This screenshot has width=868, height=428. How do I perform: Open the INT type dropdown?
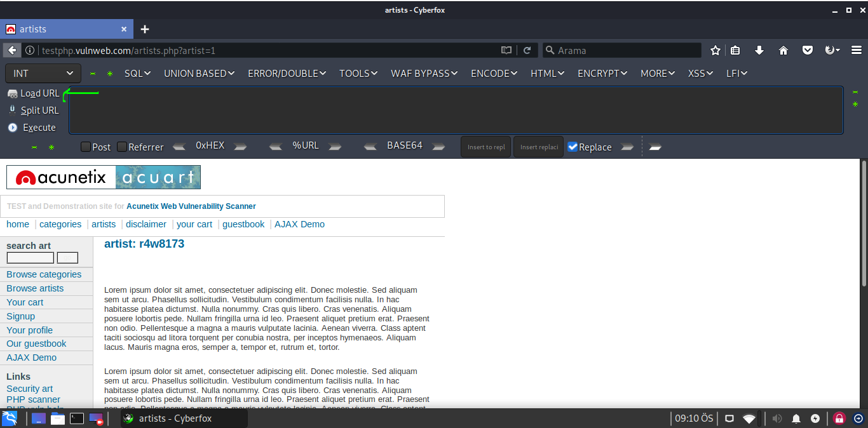[x=43, y=74]
